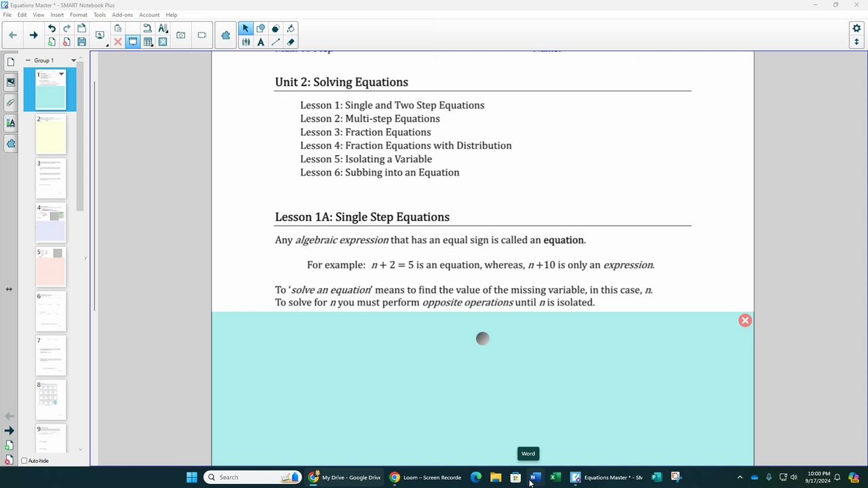Select page 2 thumbnail
Screen dimensions: 868x488
[x=51, y=134]
